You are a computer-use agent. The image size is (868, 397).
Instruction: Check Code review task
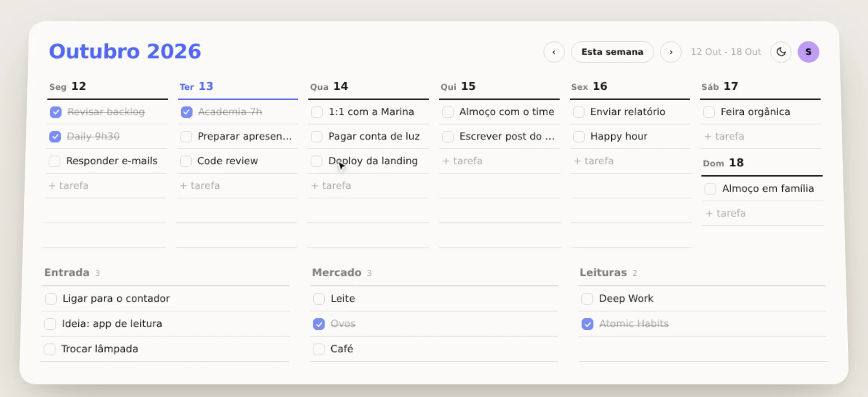tap(186, 161)
